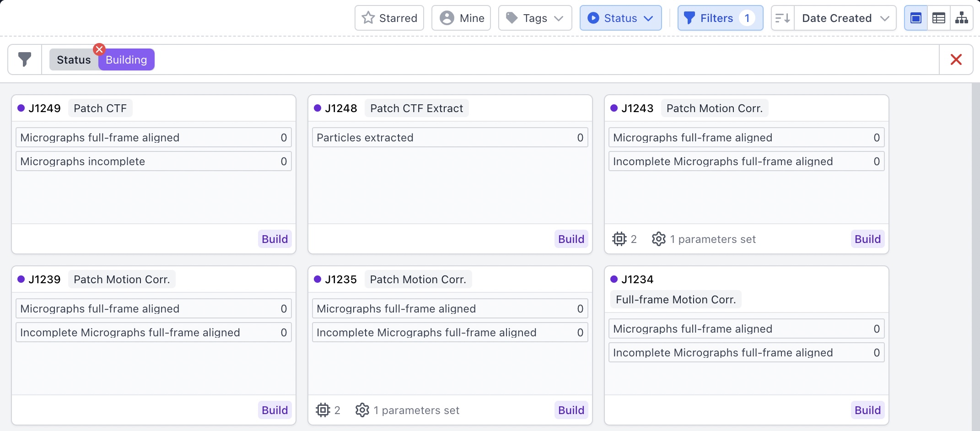The width and height of the screenshot is (980, 431).
Task: Click Build on job J1249
Action: pos(275,239)
